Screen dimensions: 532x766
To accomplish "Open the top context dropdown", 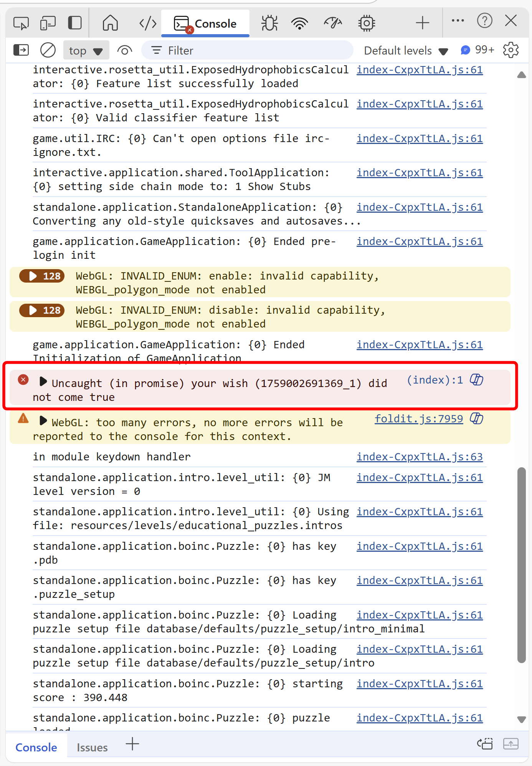I will (86, 51).
